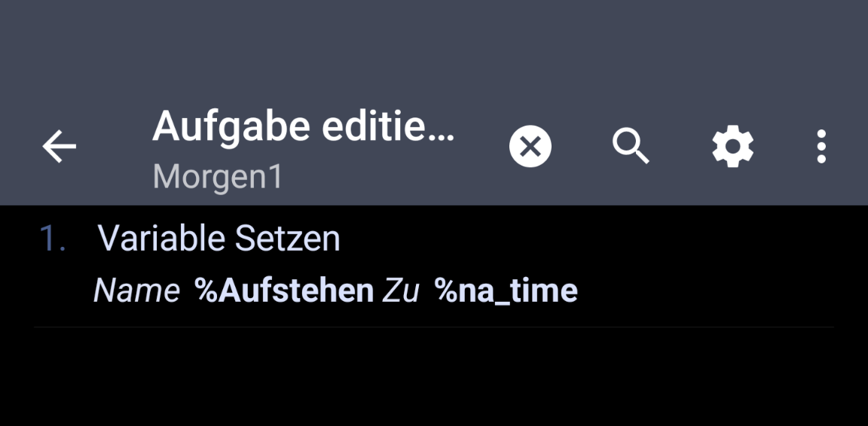Go back with the left arrow

[60, 146]
